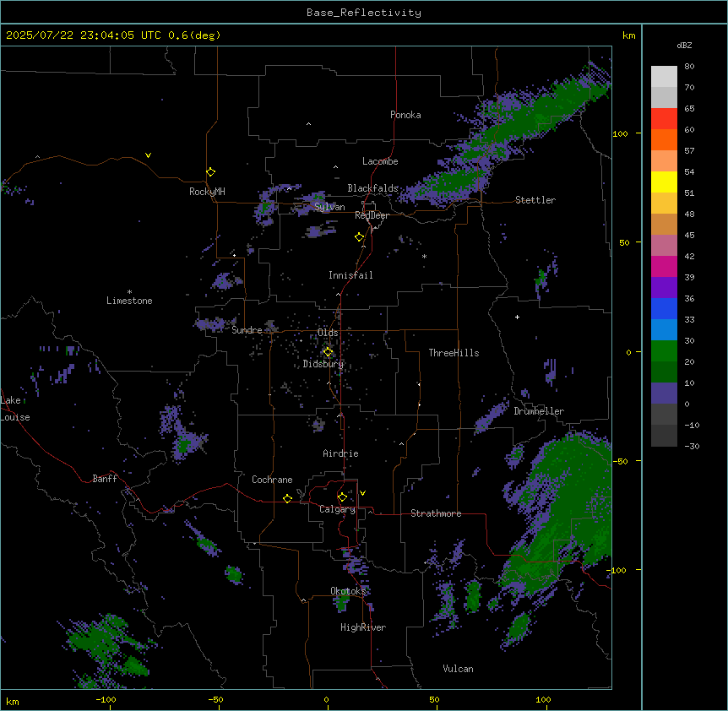Click the Okotoks town label
This screenshot has height=711, width=728.
coord(348,591)
